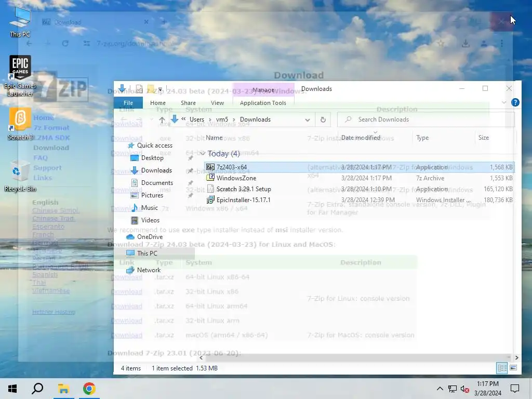The height and width of the screenshot is (399, 532).
Task: Click the Search Downloads field
Action: (x=426, y=119)
